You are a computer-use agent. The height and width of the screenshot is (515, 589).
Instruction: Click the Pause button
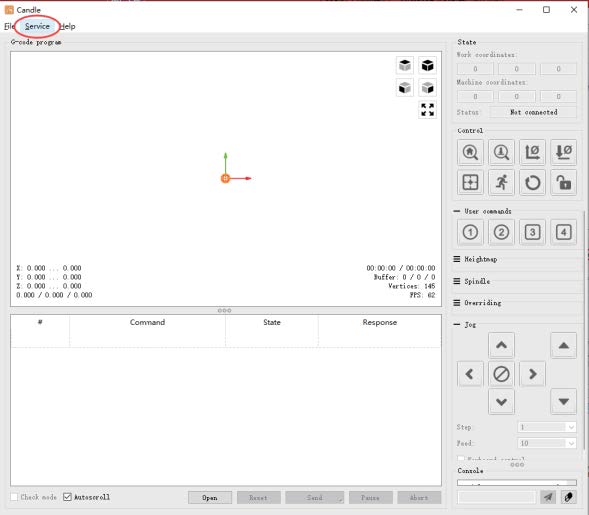point(370,498)
